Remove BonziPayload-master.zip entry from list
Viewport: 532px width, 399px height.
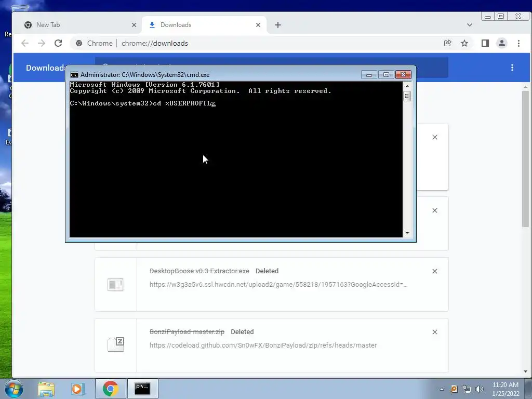point(435,332)
